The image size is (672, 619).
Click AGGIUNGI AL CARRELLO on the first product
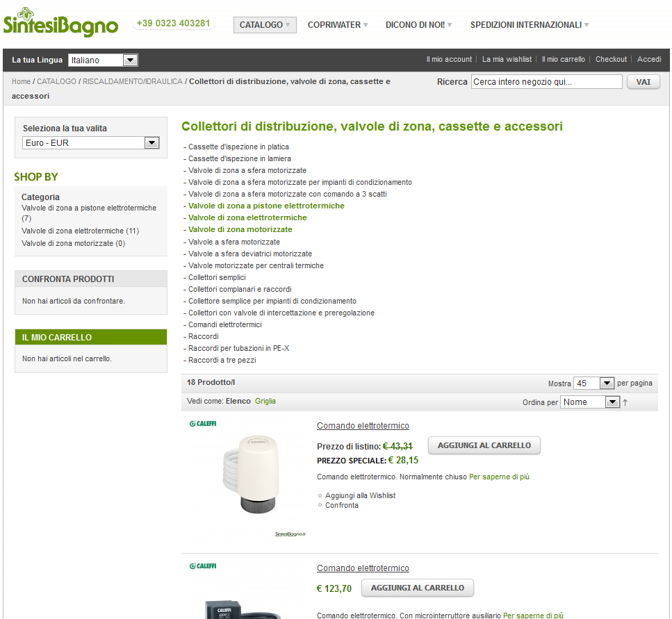(484, 445)
